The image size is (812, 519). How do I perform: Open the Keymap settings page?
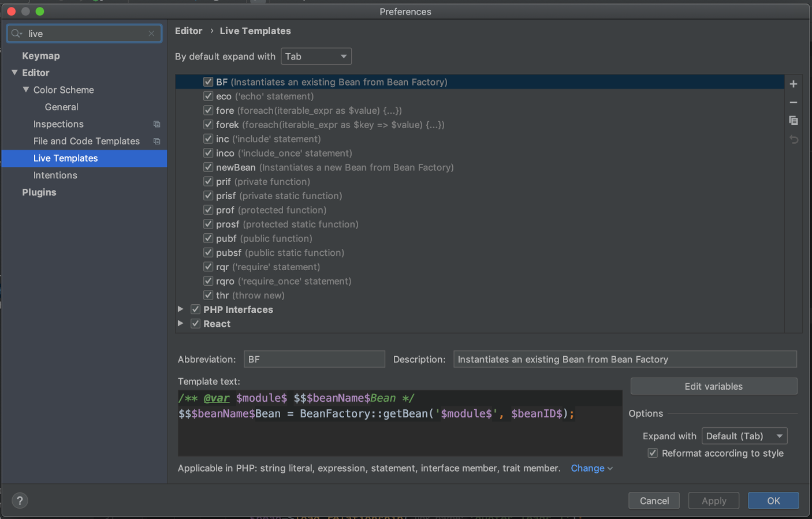tap(41, 56)
